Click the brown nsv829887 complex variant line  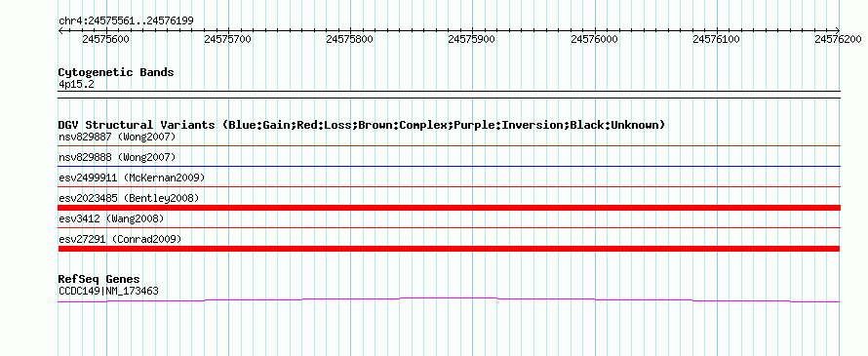449,145
